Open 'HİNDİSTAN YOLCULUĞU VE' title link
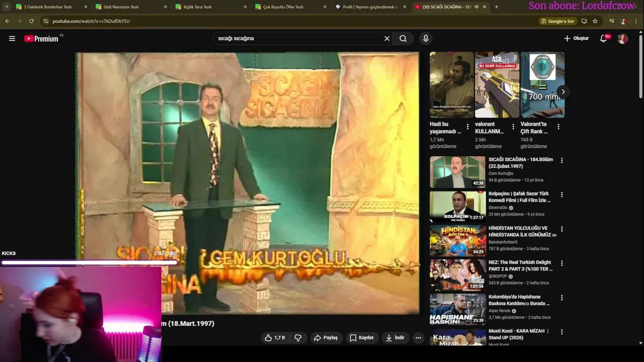This screenshot has height=362, width=644. tap(522, 231)
